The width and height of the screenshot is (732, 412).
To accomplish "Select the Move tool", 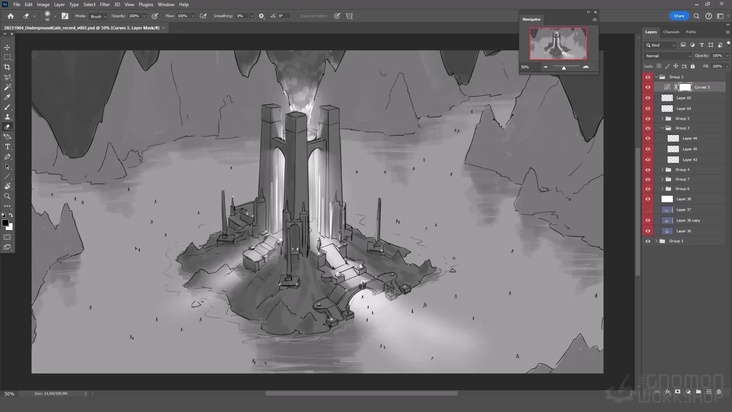I will click(7, 47).
